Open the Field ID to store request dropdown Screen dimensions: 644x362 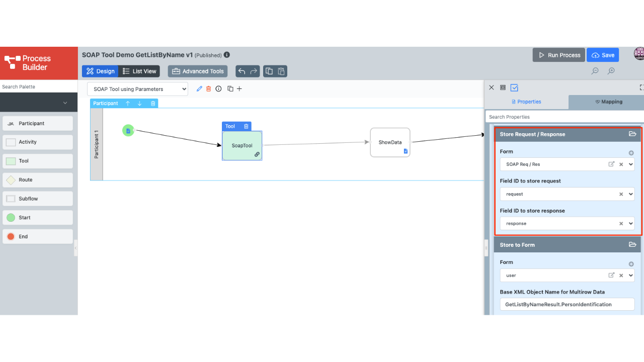631,194
